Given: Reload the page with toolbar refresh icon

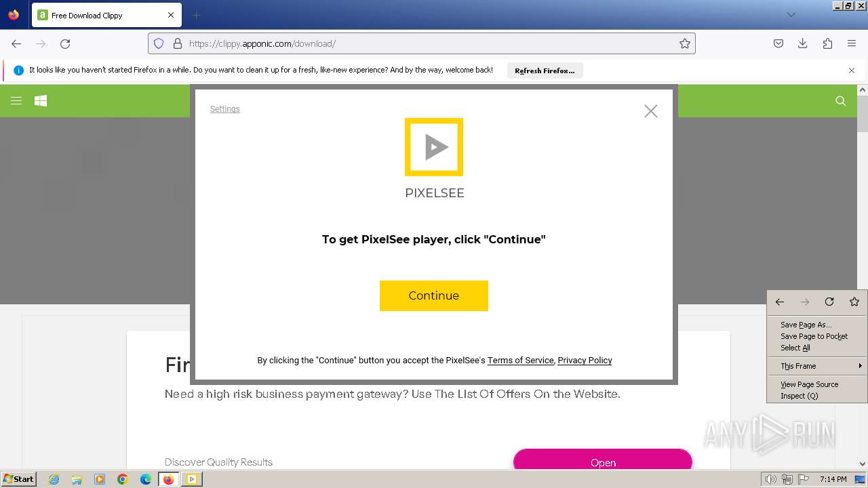Looking at the screenshot, I should coord(65,43).
